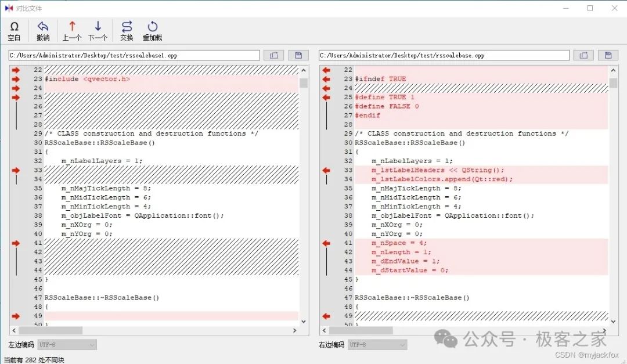Click right pane merge arrow at line 22

(326, 70)
